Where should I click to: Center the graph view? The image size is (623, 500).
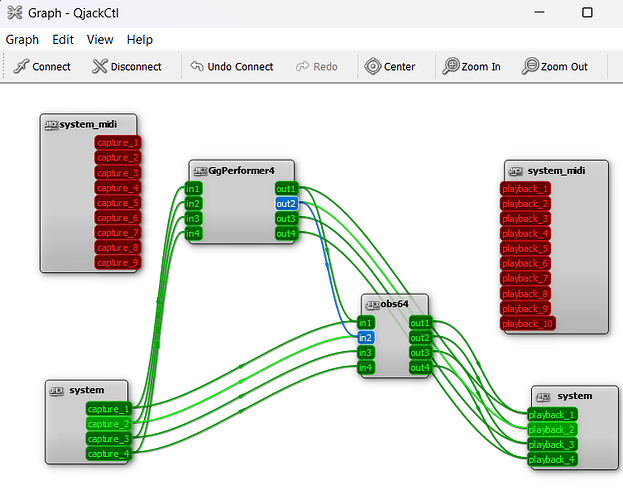[x=390, y=66]
